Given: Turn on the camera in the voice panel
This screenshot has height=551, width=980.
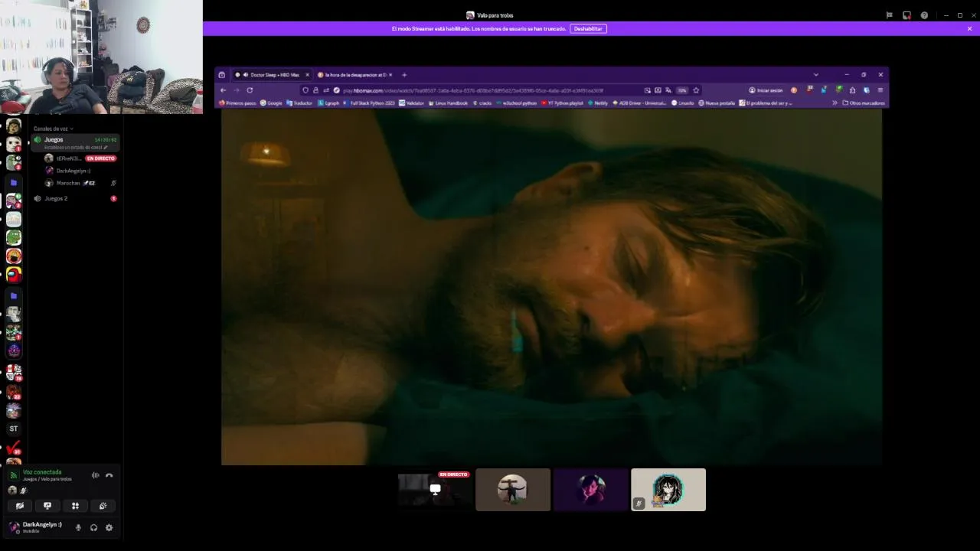Looking at the screenshot, I should 20,506.
